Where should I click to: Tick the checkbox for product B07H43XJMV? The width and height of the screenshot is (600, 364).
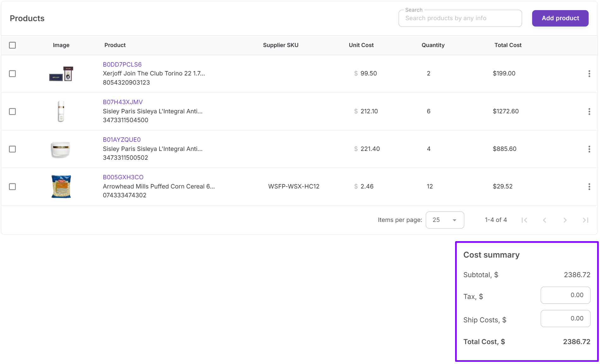click(x=12, y=111)
